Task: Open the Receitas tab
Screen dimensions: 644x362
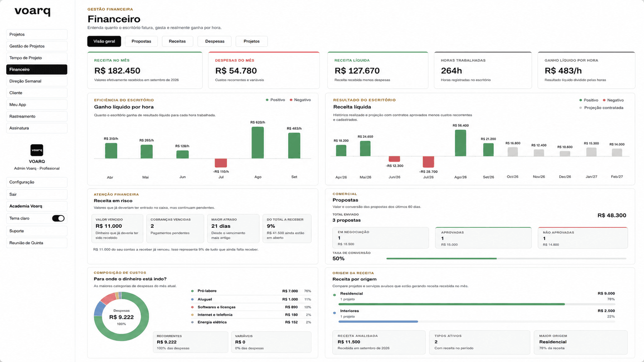Action: [x=177, y=41]
